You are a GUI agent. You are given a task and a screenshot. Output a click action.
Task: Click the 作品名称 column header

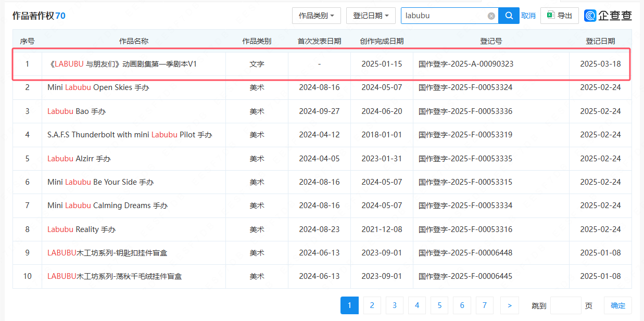coord(134,41)
